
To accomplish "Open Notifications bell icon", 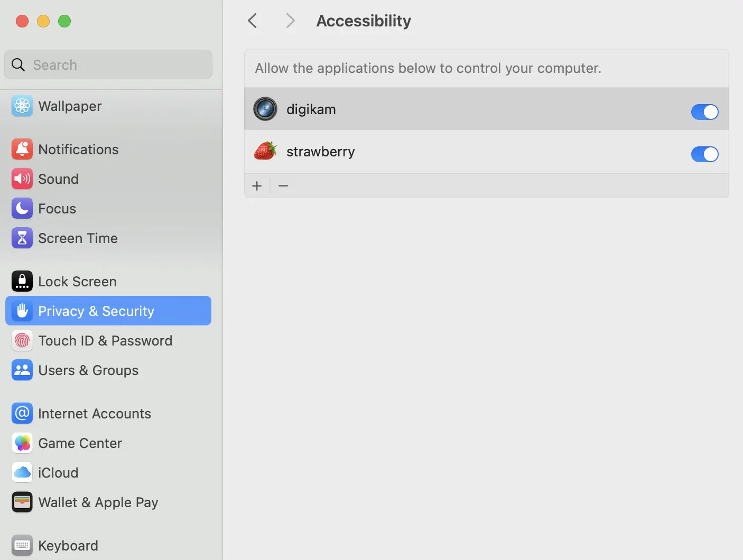I will [x=22, y=150].
